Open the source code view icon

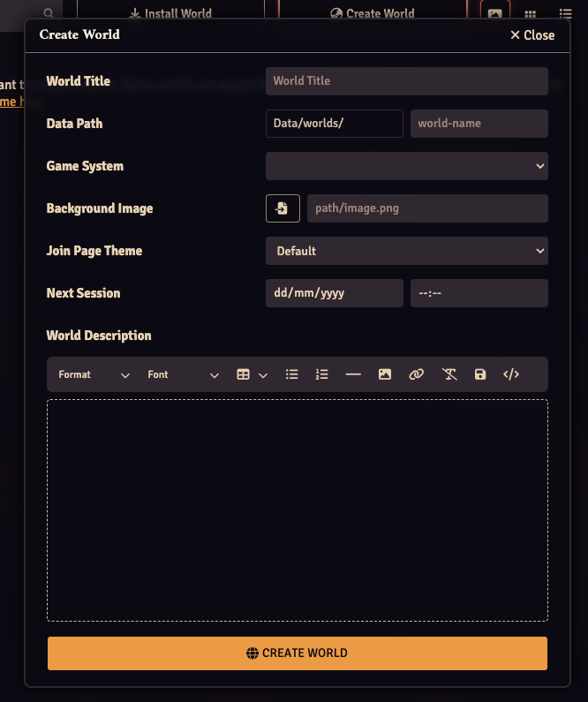tap(511, 374)
